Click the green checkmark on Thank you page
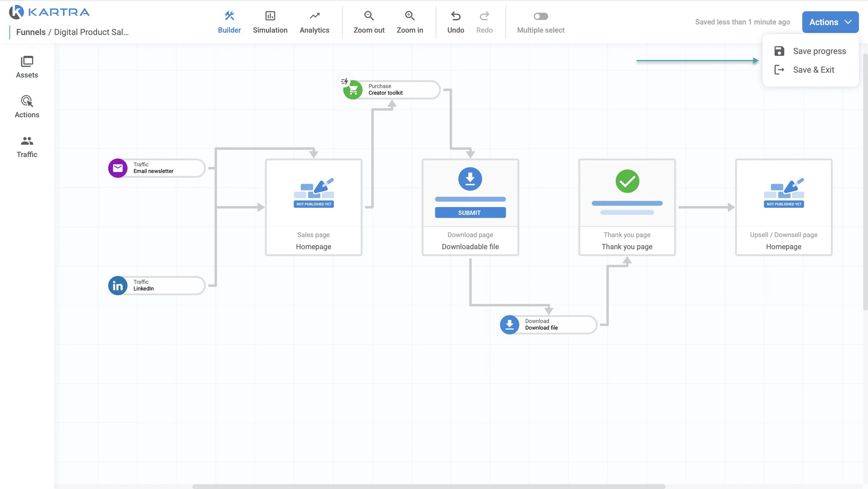Image resolution: width=868 pixels, height=489 pixels. pyautogui.click(x=627, y=181)
